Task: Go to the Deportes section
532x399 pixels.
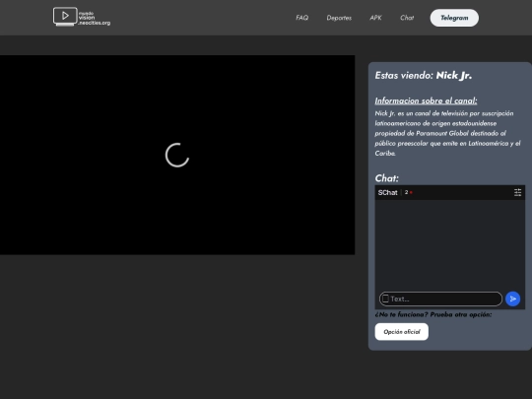Action: click(x=339, y=18)
